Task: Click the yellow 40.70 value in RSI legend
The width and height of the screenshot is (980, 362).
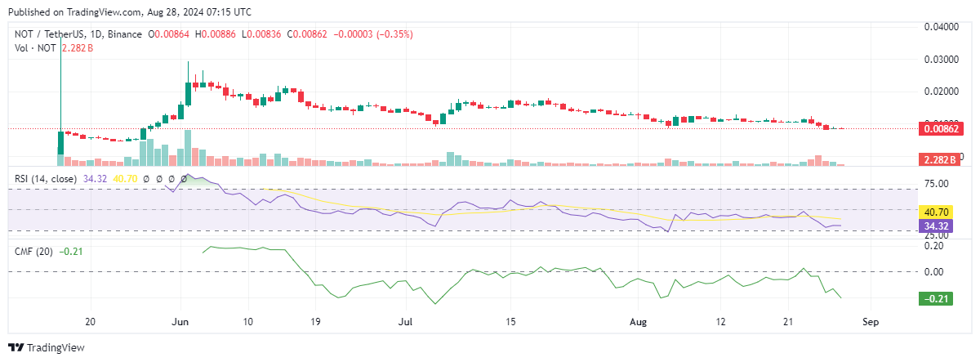Action: pyautogui.click(x=125, y=178)
